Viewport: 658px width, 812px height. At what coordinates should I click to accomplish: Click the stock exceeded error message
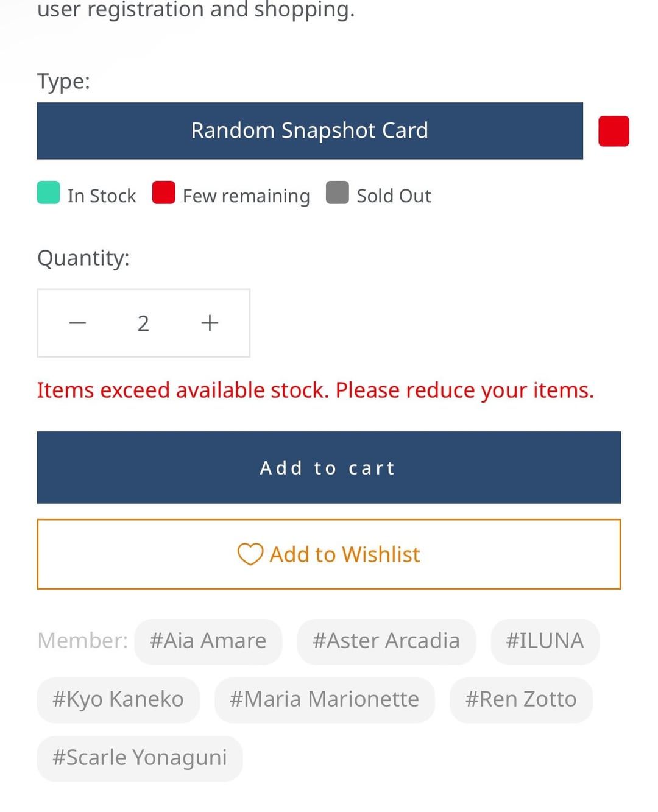click(315, 390)
